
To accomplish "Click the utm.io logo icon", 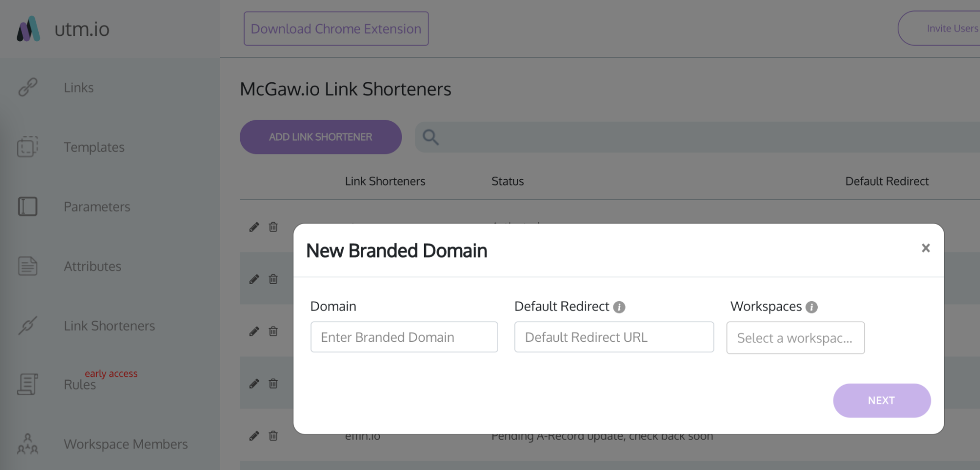I will tap(28, 29).
